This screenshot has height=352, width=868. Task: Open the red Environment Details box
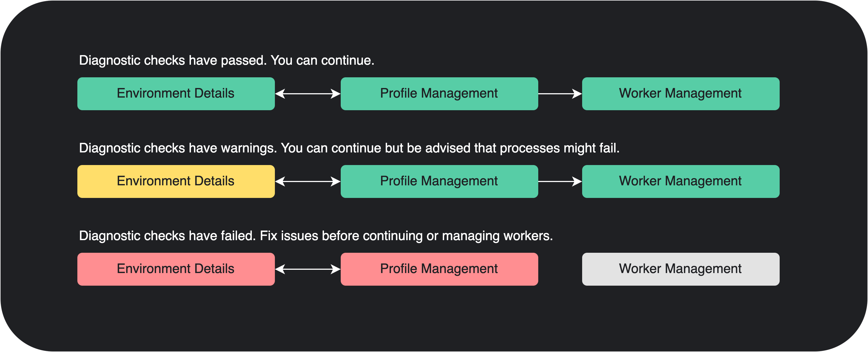176,269
